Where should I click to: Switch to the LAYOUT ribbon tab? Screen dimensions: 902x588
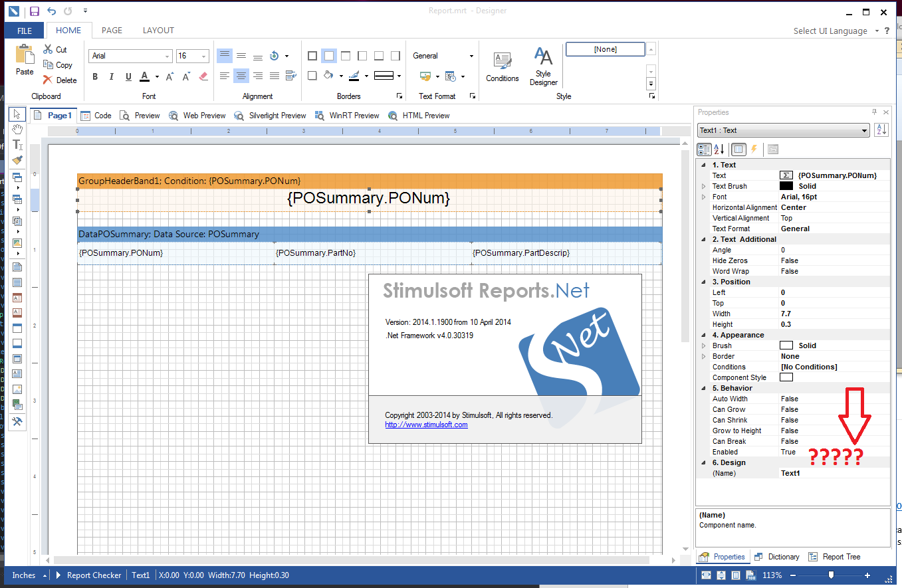pos(158,31)
